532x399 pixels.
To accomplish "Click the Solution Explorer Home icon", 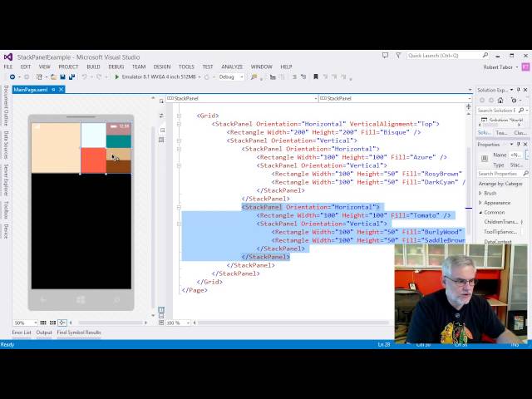I will click(500, 101).
